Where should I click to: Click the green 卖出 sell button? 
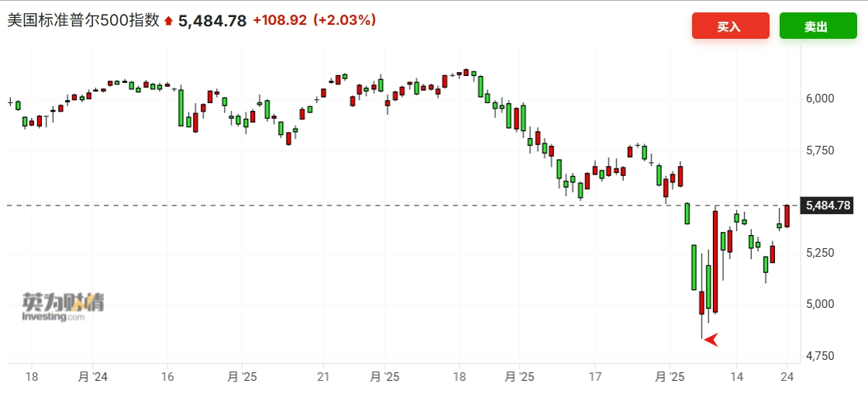818,26
